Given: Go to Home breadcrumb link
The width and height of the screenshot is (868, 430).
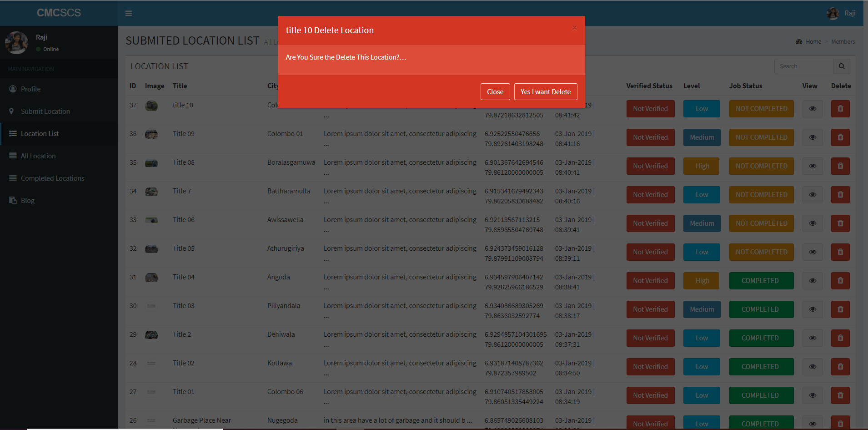Looking at the screenshot, I should click(x=813, y=42).
